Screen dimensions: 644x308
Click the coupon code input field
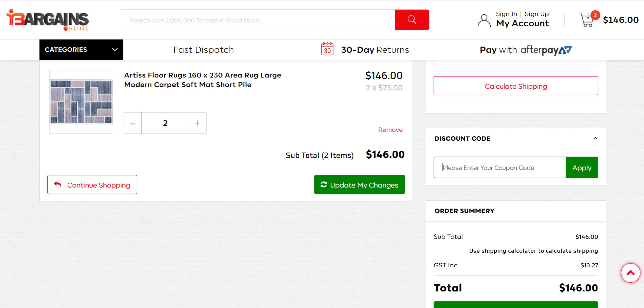click(499, 167)
